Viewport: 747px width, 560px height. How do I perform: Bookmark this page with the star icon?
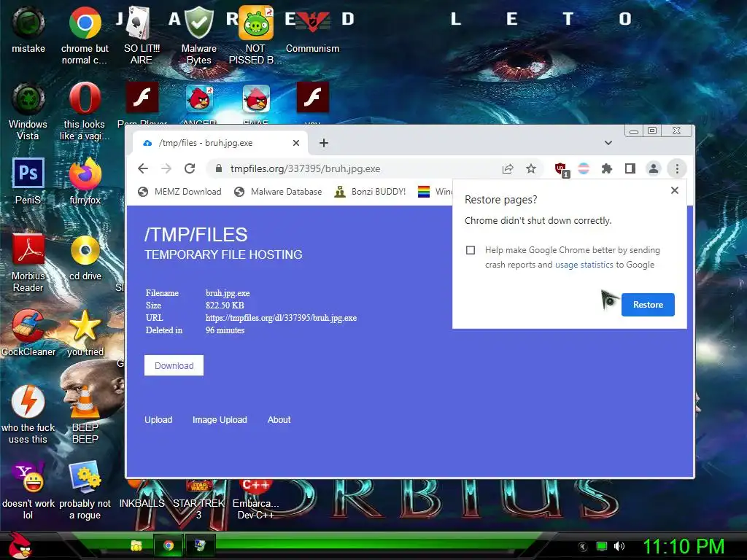[531, 168]
